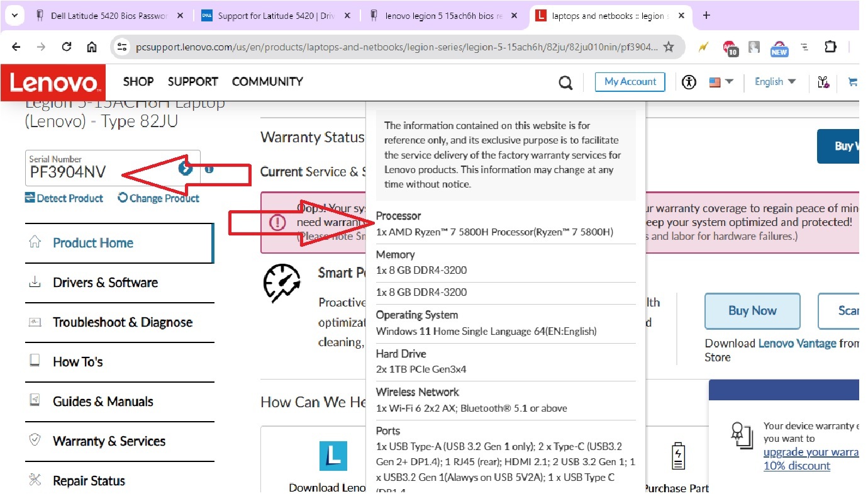
Task: Go forward in browser history
Action: tap(42, 47)
